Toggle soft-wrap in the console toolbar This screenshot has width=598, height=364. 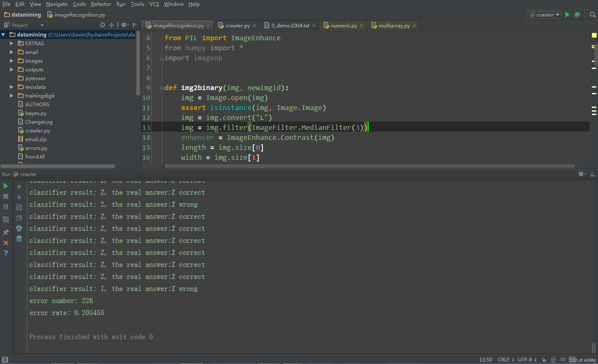[19, 208]
